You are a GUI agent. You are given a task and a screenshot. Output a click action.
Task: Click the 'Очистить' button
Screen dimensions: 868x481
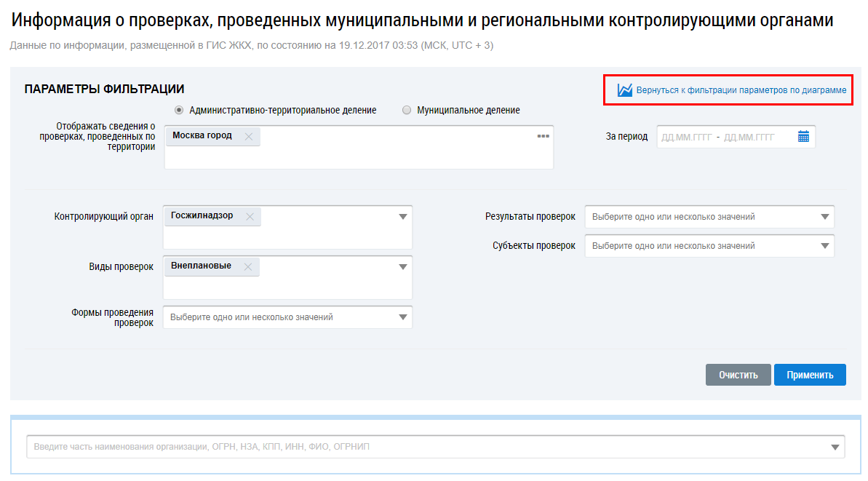pyautogui.click(x=738, y=375)
